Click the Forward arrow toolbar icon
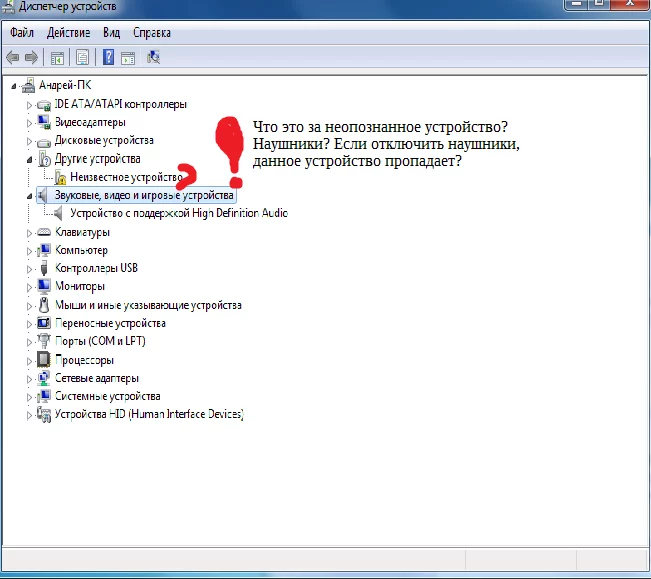Image resolution: width=651 pixels, height=579 pixels. point(31,57)
